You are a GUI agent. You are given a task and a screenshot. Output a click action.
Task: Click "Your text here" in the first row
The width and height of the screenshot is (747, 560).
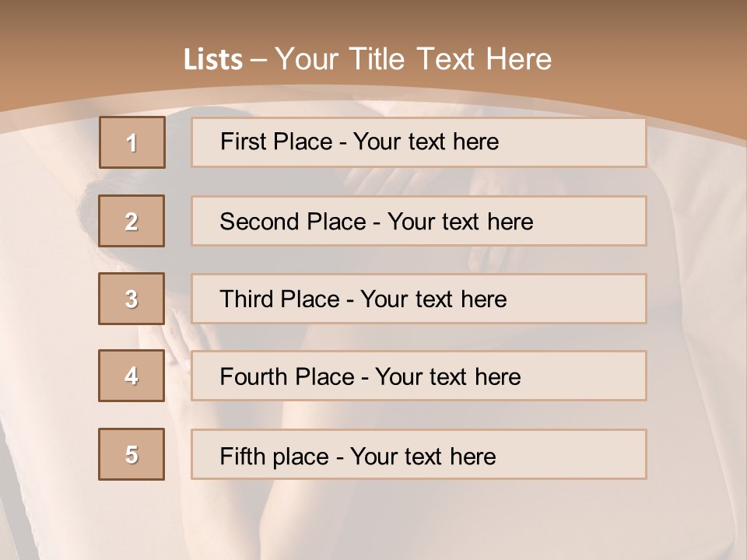point(426,142)
